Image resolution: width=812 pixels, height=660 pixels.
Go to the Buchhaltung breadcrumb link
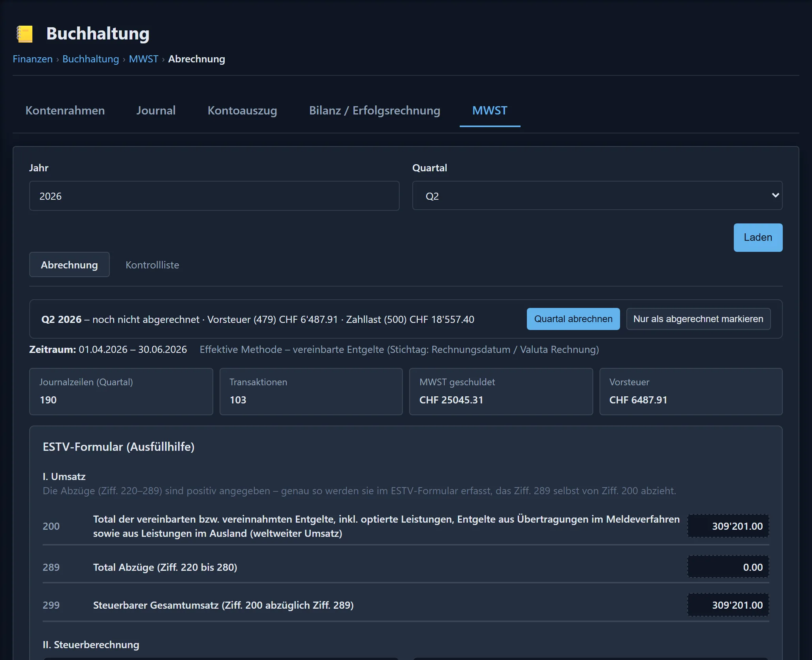click(90, 59)
